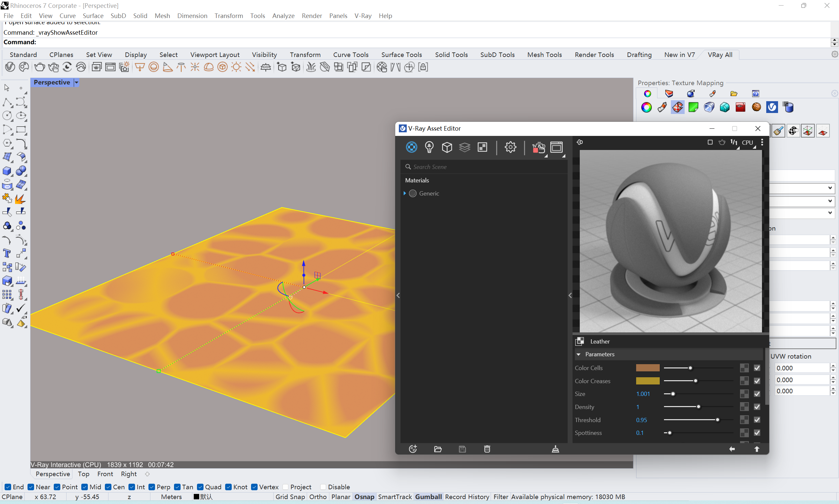Click Record History in status bar
The height and width of the screenshot is (504, 839).
pyautogui.click(x=467, y=496)
